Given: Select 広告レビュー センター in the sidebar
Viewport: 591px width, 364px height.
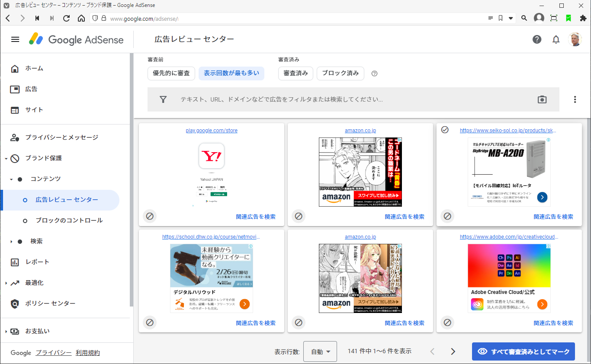Looking at the screenshot, I should [x=61, y=200].
